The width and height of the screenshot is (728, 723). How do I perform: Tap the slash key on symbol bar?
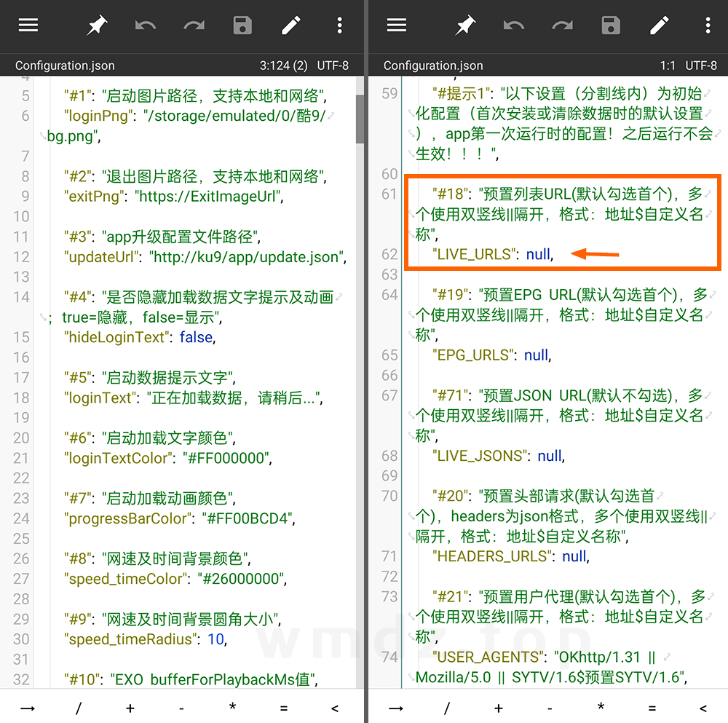(x=79, y=707)
